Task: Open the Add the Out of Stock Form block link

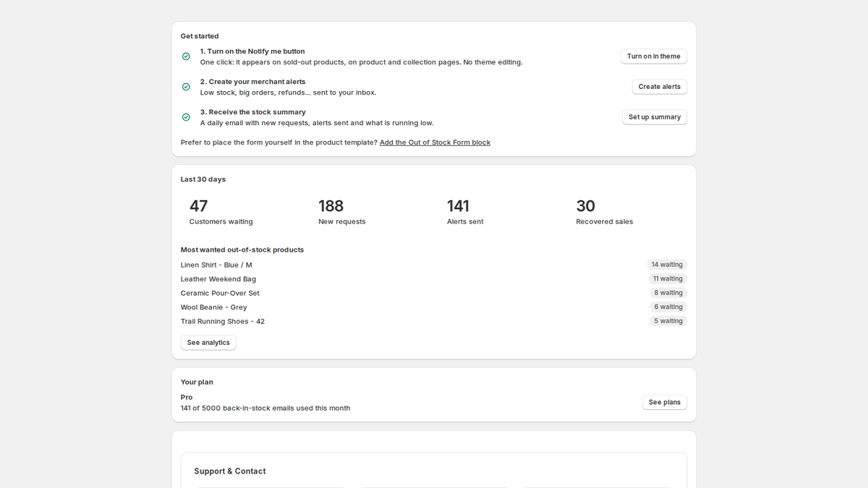Action: coord(435,142)
